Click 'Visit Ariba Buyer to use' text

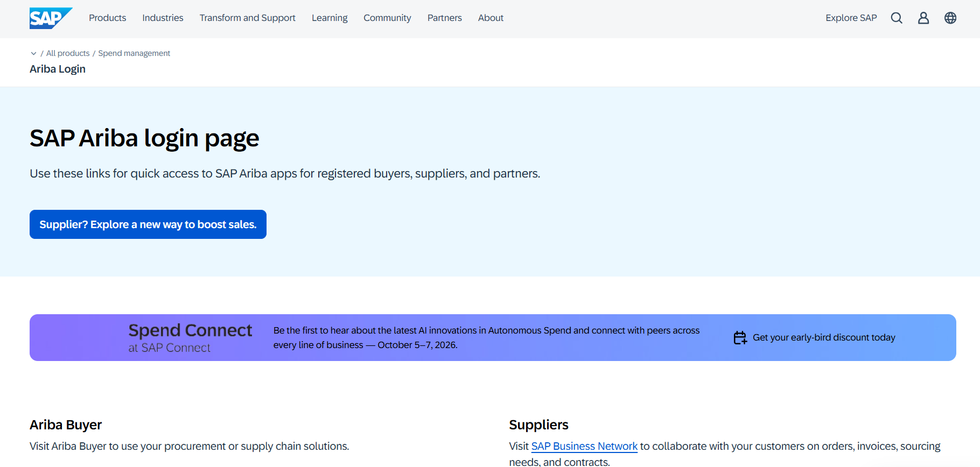tap(189, 446)
